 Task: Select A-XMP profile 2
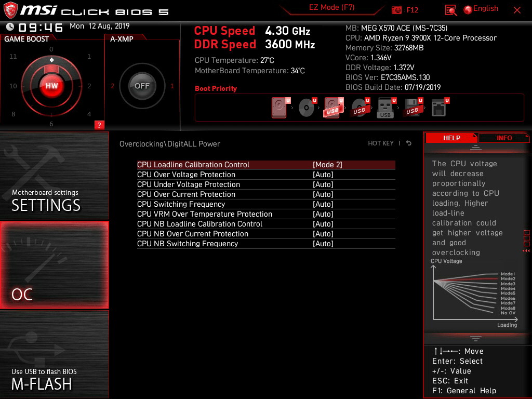(112, 86)
